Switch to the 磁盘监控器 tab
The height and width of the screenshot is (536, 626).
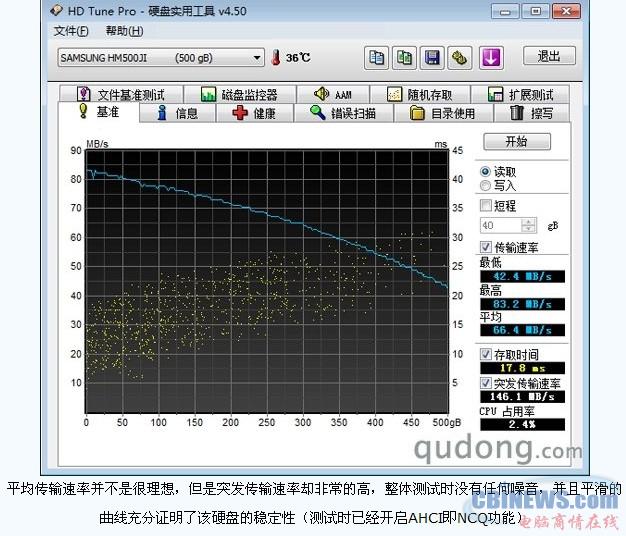(x=240, y=95)
